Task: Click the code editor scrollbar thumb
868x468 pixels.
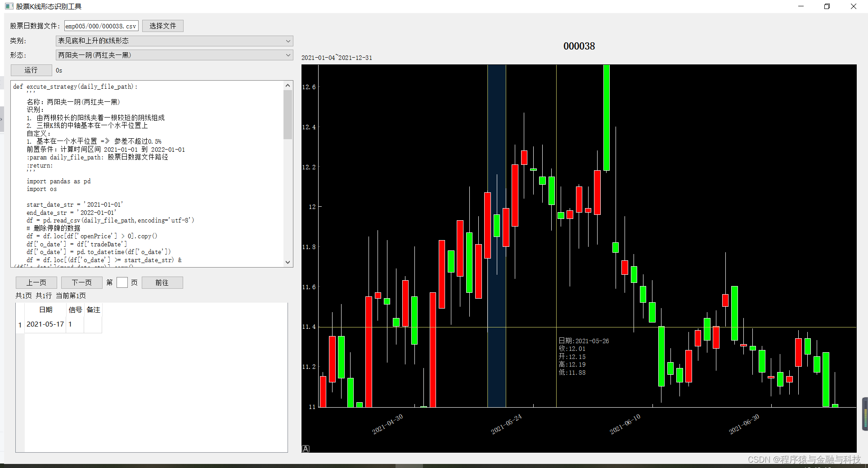Action: pos(288,115)
